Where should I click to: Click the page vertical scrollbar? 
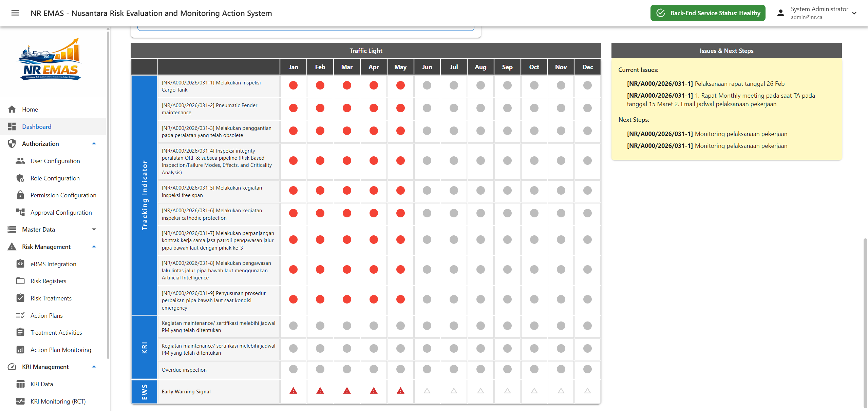(865, 324)
